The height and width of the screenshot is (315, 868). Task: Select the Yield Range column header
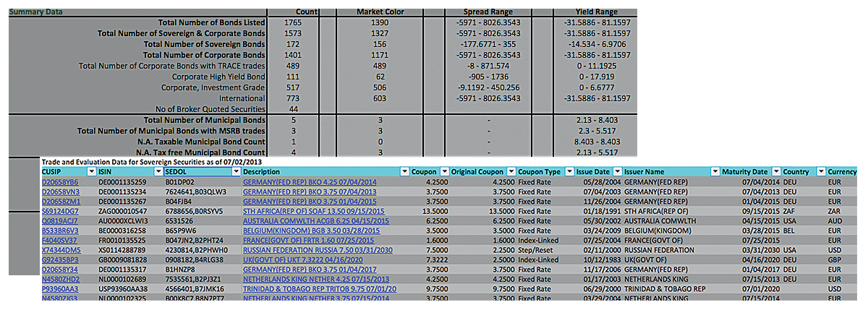(x=596, y=12)
